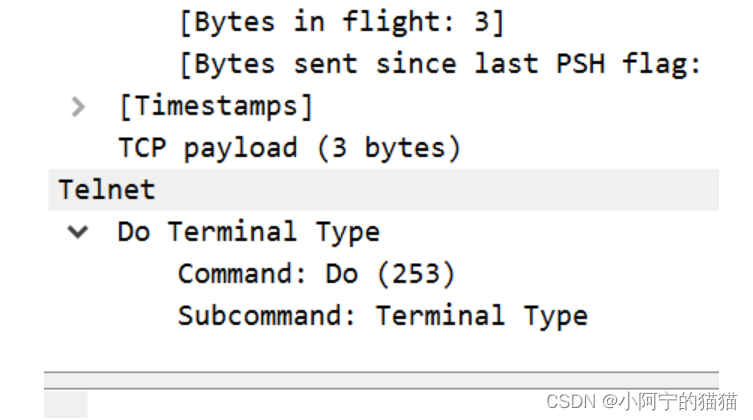Viewport: 753px width, 420px height.
Task: Select the Bytes sent since last PSH flag field
Action: [x=440, y=64]
